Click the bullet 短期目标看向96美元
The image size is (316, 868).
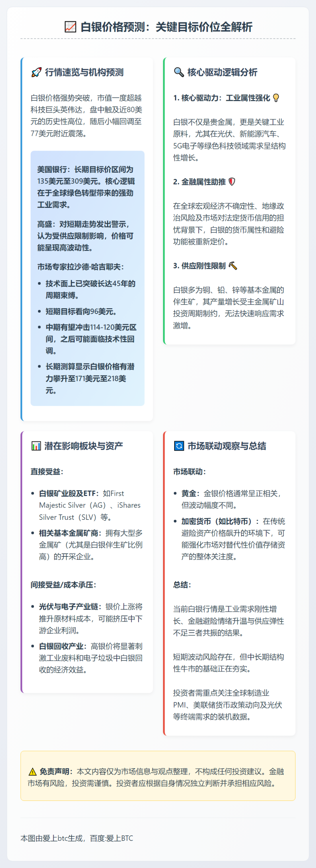tap(81, 311)
